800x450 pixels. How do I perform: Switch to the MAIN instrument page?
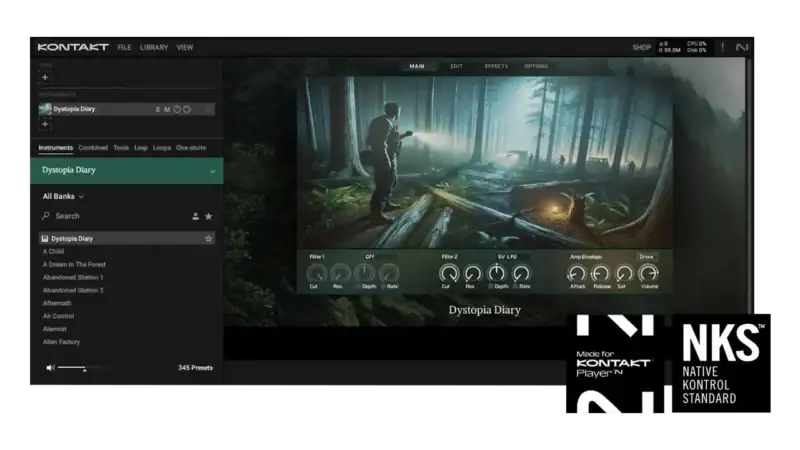[x=417, y=66]
